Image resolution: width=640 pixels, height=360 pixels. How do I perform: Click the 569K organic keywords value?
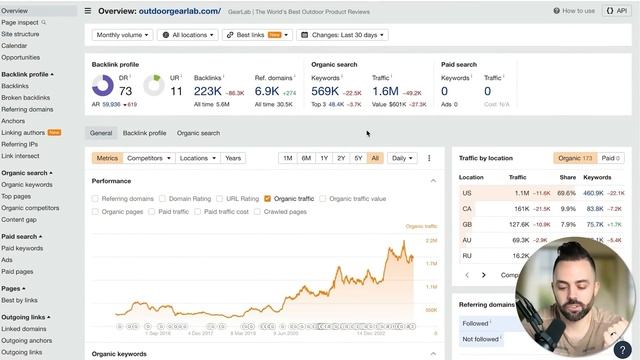coord(325,91)
